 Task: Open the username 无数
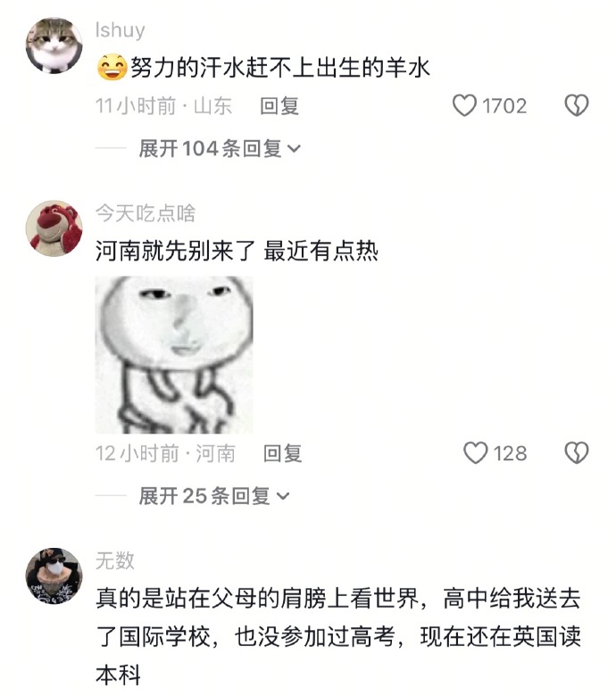point(115,560)
